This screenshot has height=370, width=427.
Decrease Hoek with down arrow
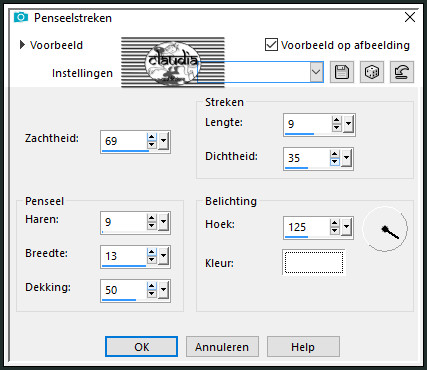pos(334,231)
